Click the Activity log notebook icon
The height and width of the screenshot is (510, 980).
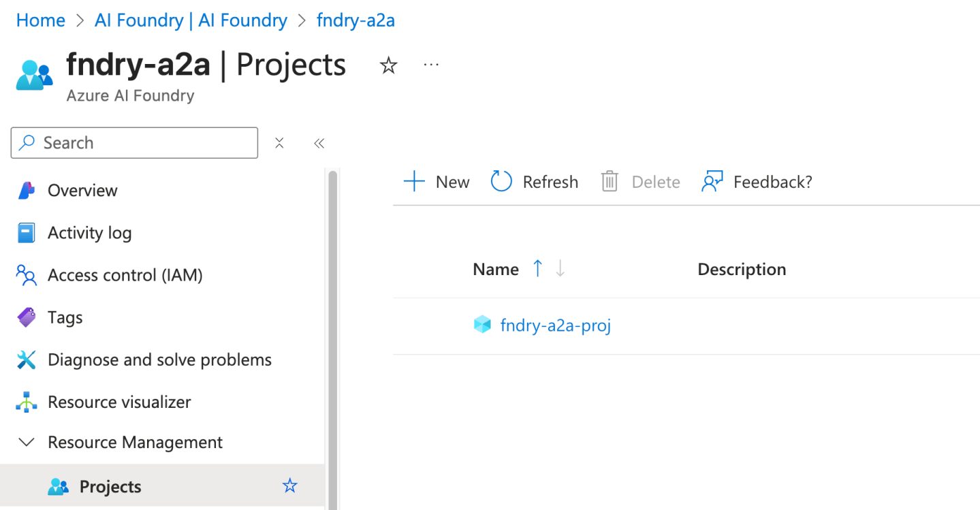coord(25,233)
